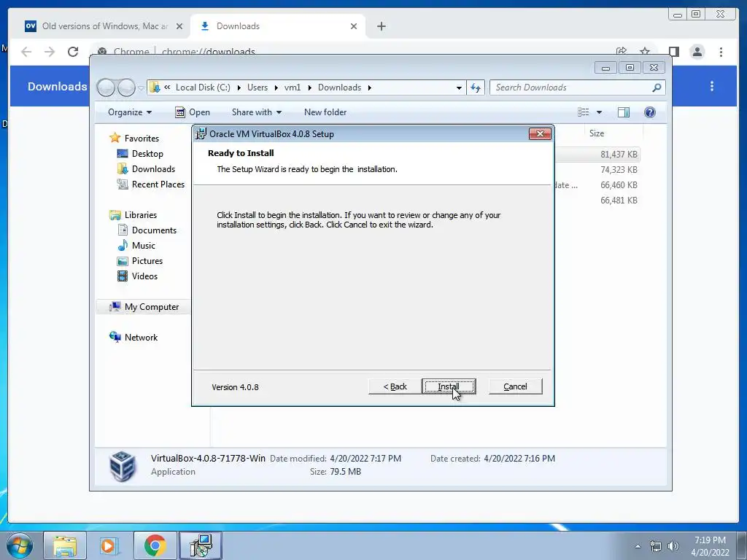Select Local Disk (C:) in the address path
This screenshot has height=560, width=747.
point(203,87)
